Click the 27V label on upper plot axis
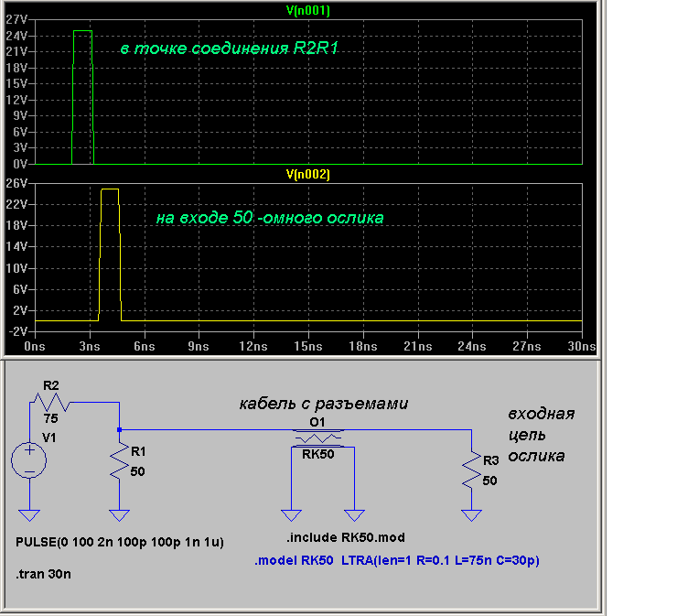The image size is (677, 616). tap(16, 19)
